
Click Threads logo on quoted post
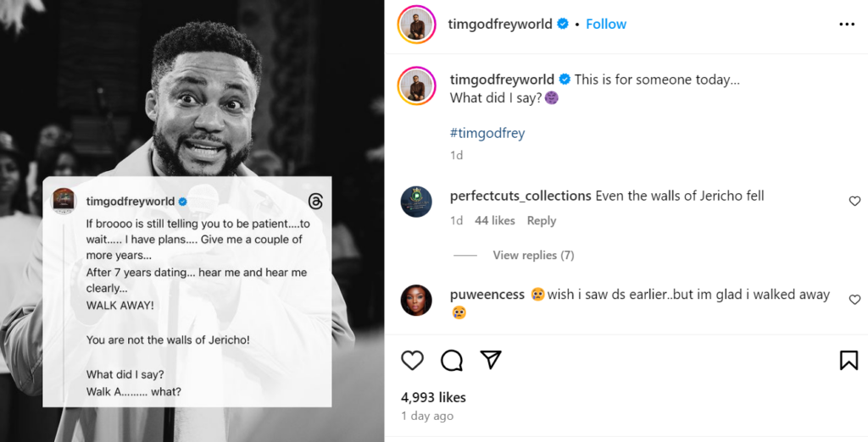point(315,202)
